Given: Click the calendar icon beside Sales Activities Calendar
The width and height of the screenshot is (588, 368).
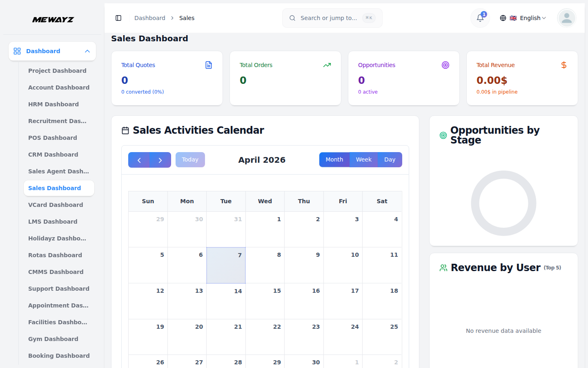Looking at the screenshot, I should (125, 130).
